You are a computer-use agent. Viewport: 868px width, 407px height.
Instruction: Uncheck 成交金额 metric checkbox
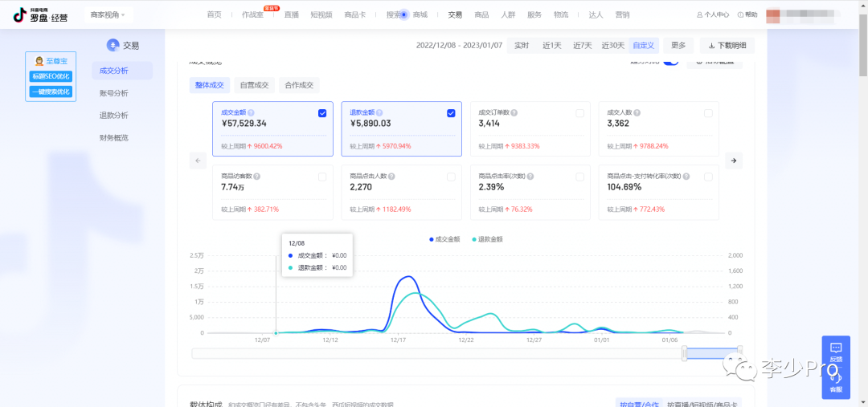[322, 113]
